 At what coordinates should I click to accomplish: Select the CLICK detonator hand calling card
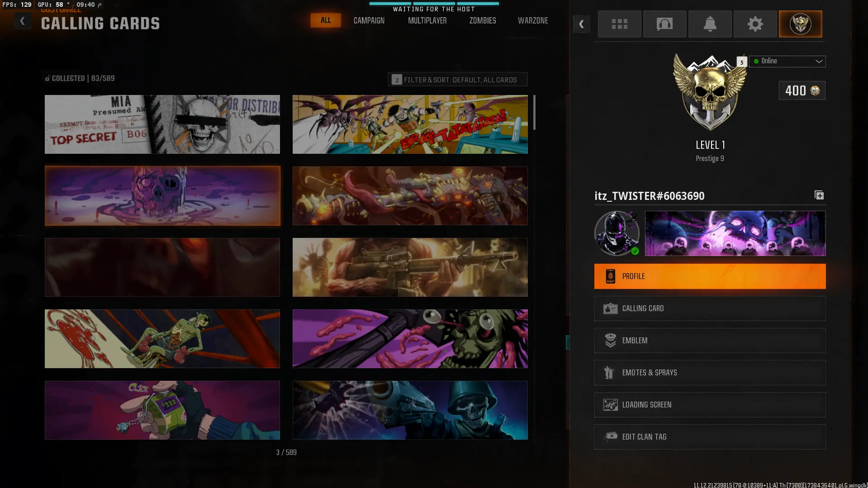click(162, 410)
